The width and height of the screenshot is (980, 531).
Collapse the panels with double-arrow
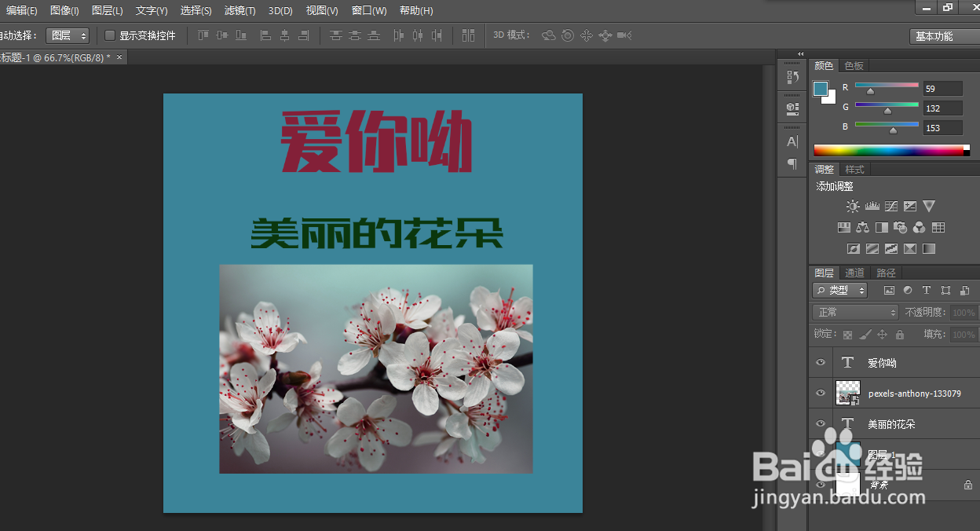(x=800, y=54)
